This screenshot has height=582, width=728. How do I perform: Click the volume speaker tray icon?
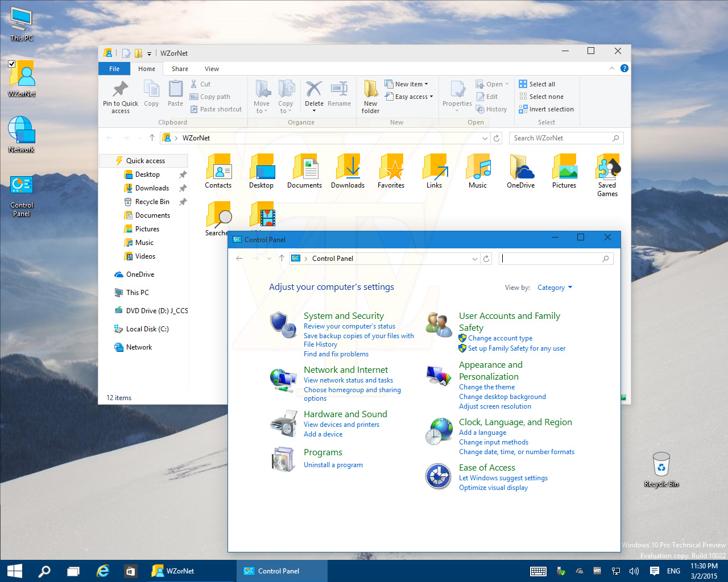(x=634, y=571)
